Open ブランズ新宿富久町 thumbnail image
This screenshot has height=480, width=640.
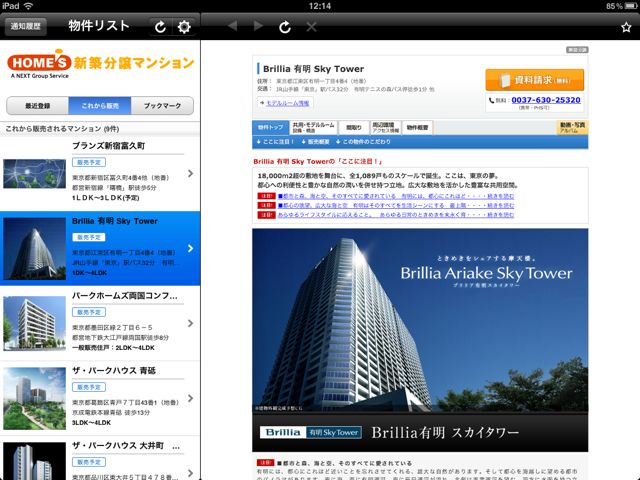[34, 174]
